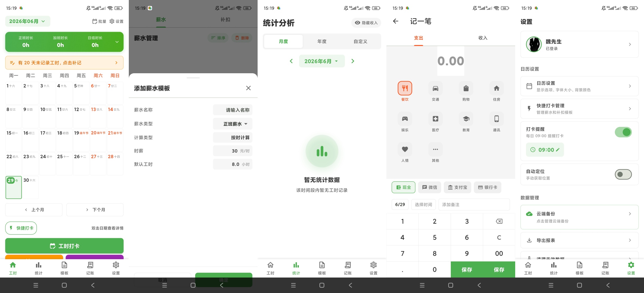Select the 支出 expense tab
Viewport: 644px width, 293px height.
pyautogui.click(x=418, y=38)
